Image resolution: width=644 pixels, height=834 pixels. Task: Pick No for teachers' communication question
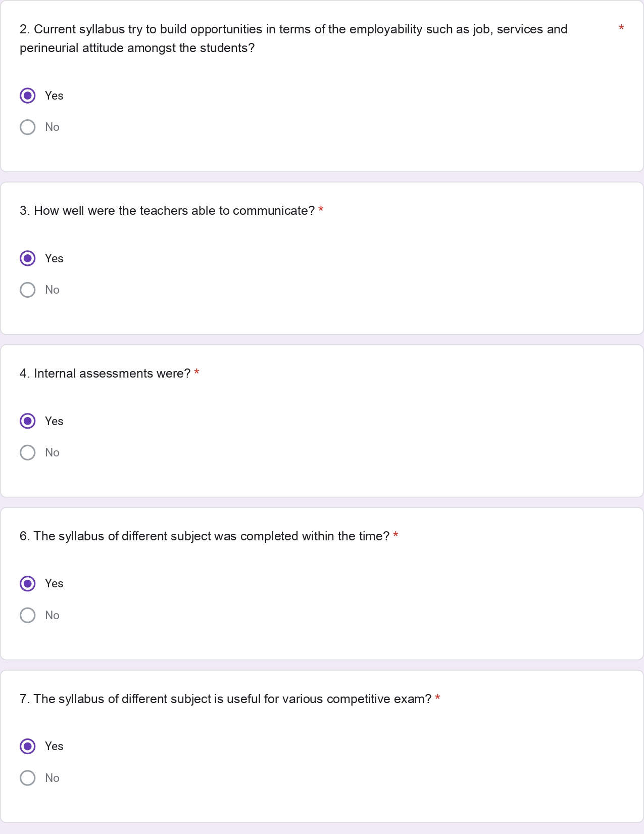tap(28, 290)
